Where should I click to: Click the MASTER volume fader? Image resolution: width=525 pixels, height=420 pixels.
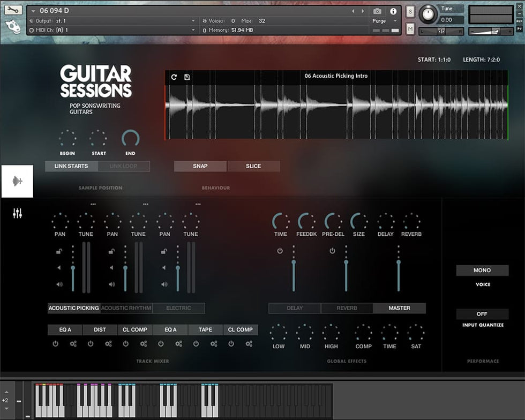[x=398, y=262]
